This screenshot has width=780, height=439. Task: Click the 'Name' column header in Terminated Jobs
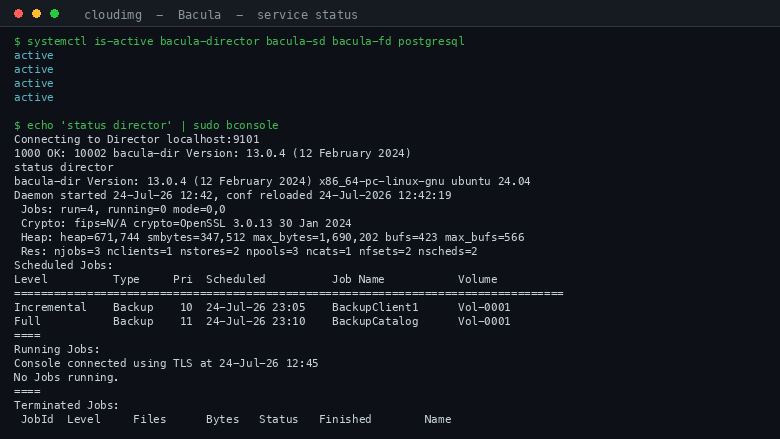point(438,419)
